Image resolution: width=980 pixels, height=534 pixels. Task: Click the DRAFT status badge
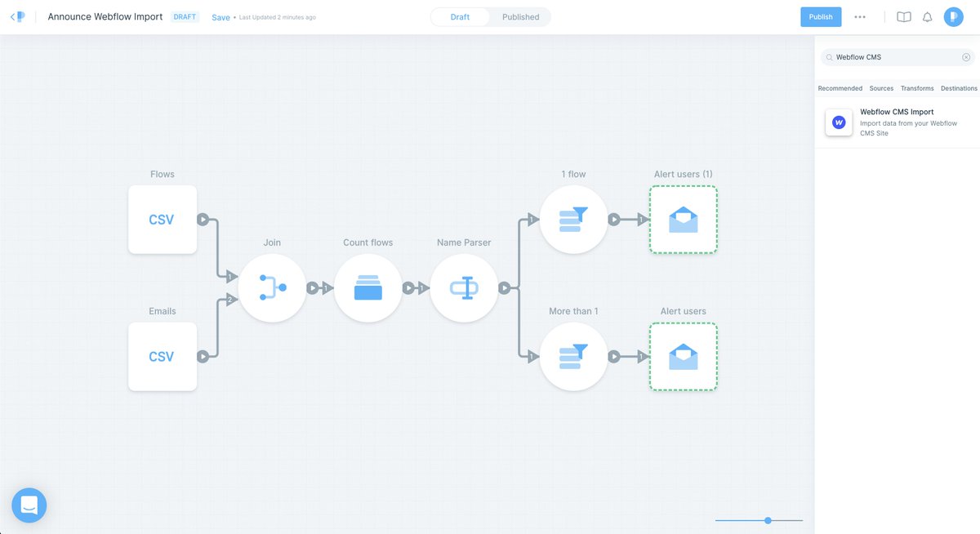185,16
